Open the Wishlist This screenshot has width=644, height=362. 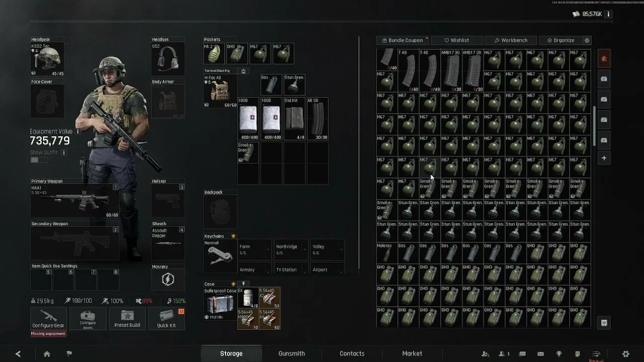point(457,40)
